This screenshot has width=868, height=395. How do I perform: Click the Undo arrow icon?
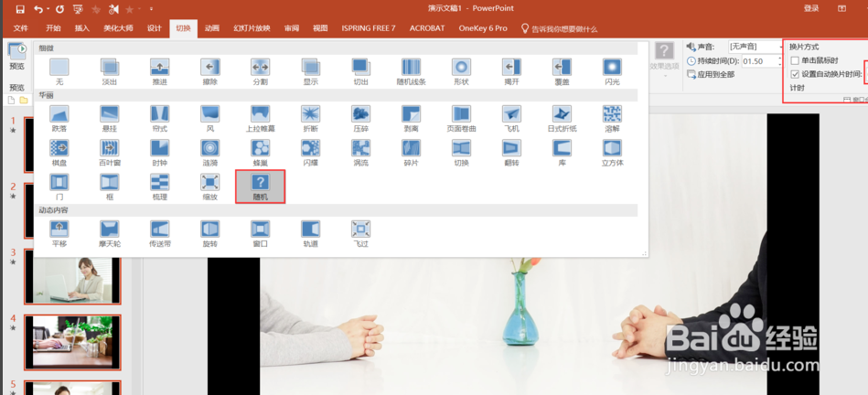coord(38,9)
